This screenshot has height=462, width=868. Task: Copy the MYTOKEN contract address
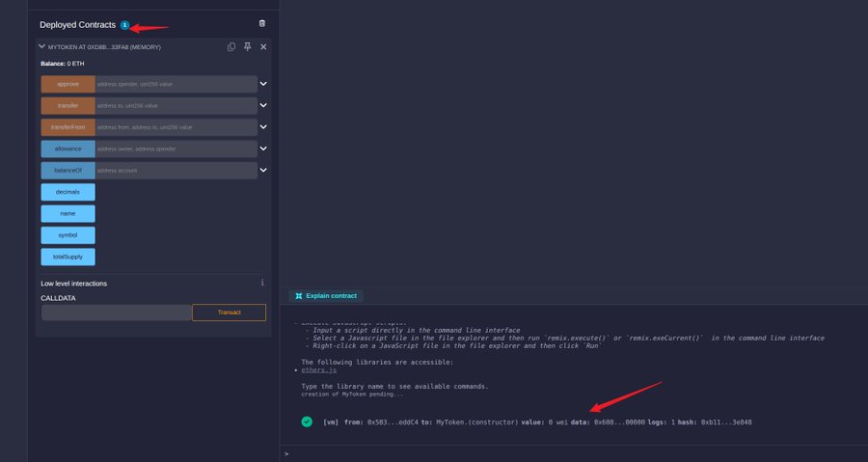(231, 47)
